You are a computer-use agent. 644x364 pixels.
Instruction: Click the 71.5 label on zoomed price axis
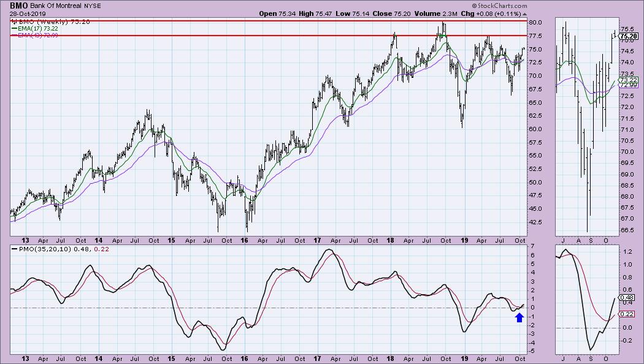click(627, 119)
